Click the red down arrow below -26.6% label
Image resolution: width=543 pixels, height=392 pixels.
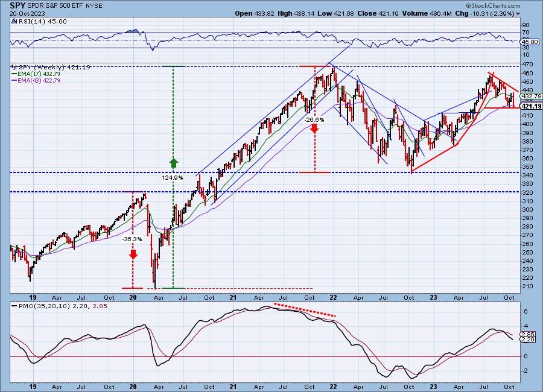(x=314, y=129)
